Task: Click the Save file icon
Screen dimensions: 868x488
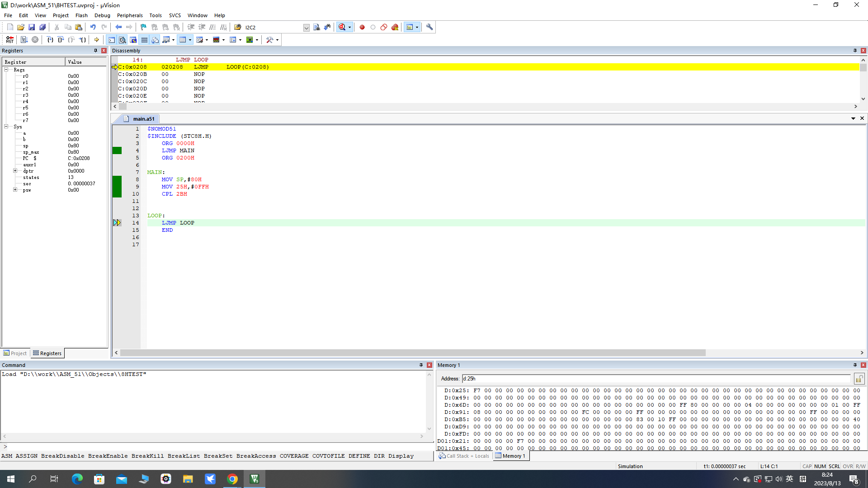Action: 32,27
